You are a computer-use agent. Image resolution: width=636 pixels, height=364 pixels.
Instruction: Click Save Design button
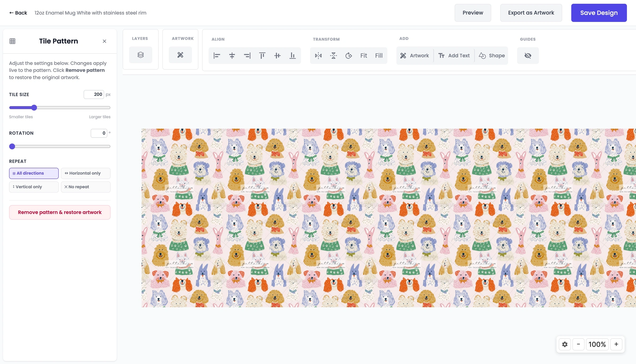click(x=599, y=13)
